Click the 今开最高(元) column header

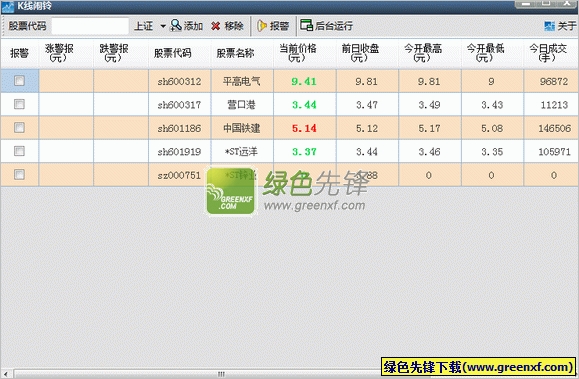tap(429, 53)
